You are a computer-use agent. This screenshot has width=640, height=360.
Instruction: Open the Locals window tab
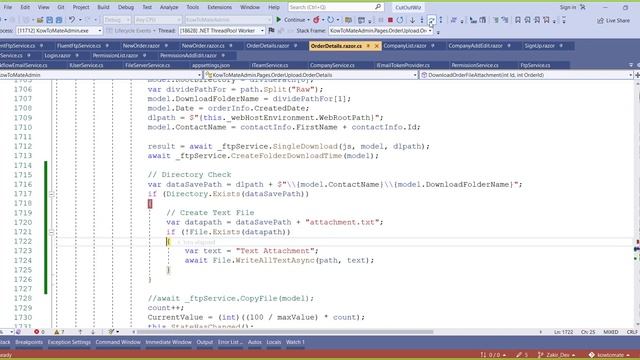[x=273, y=342]
